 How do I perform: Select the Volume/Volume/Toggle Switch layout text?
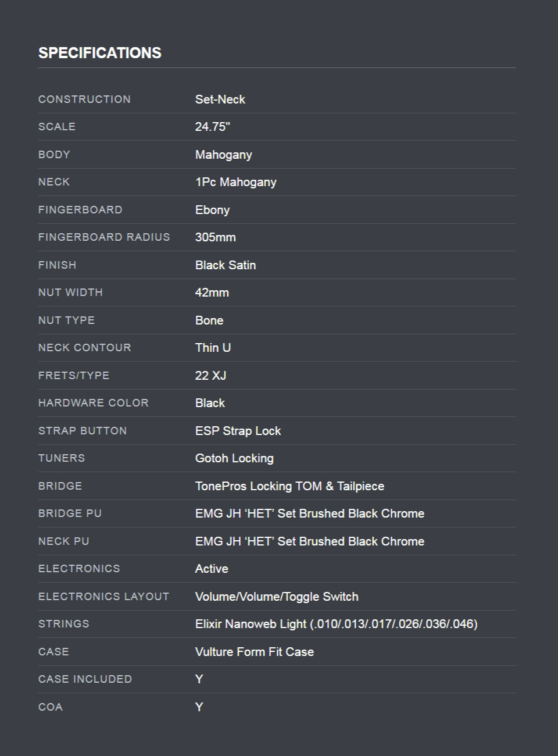click(277, 597)
